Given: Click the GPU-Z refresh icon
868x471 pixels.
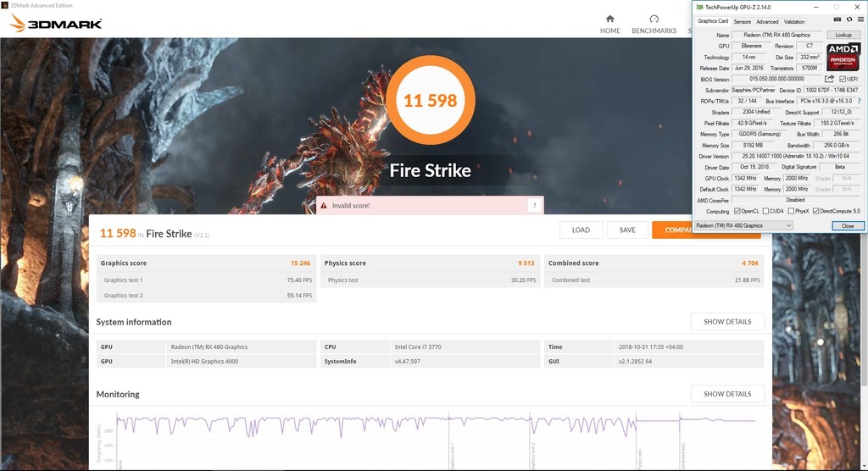Looking at the screenshot, I should [x=849, y=19].
